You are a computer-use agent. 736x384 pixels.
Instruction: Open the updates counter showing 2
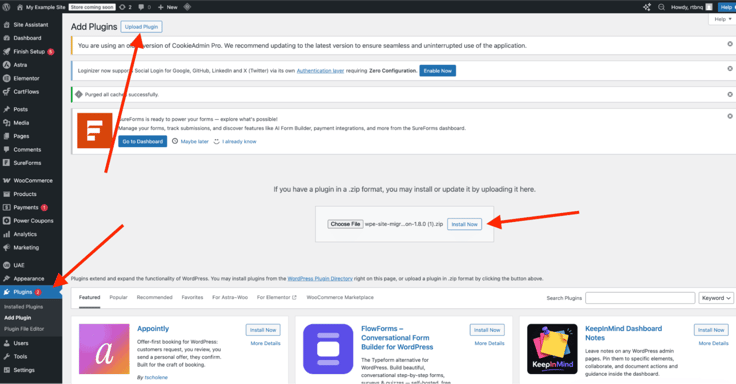(125, 7)
